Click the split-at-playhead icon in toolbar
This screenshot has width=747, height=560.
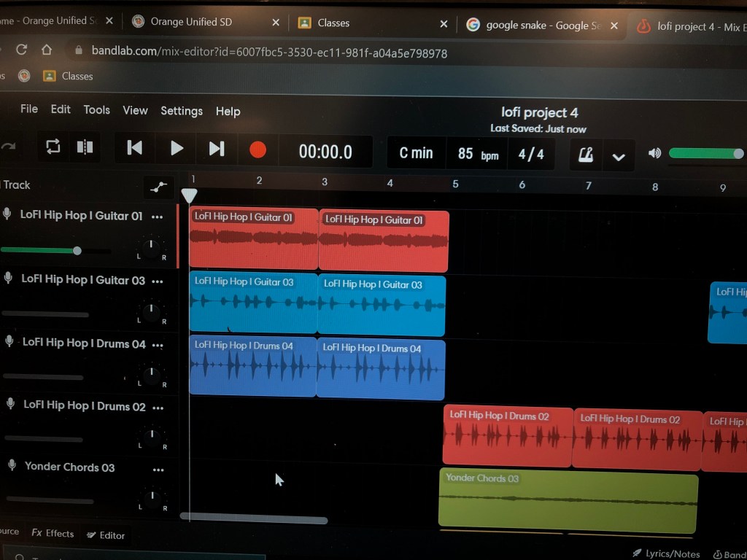tap(85, 147)
